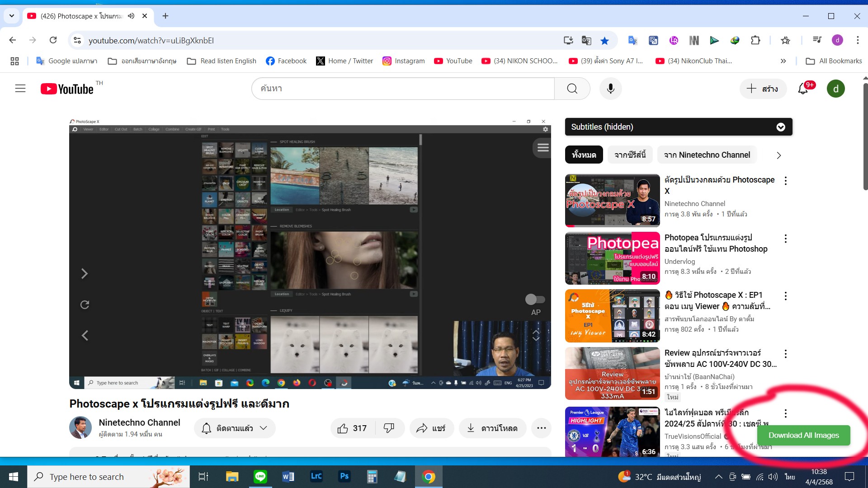Open the All Bookmarks folder
The image size is (868, 488).
tap(834, 61)
